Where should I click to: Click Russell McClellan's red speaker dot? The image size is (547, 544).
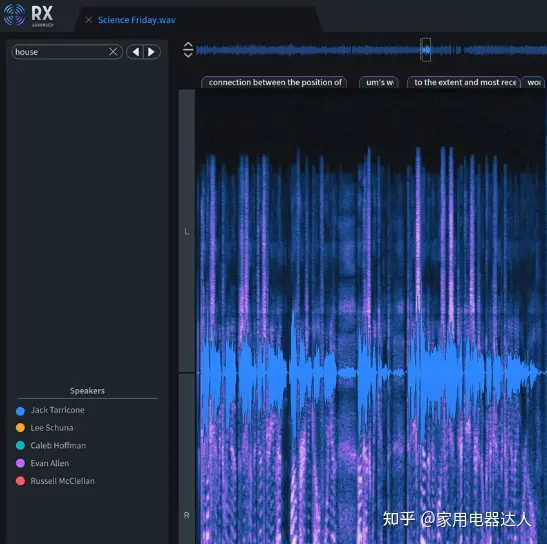20,481
